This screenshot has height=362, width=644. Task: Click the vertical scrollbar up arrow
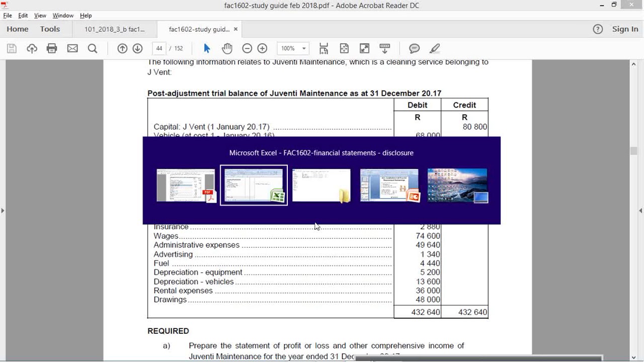pos(634,64)
